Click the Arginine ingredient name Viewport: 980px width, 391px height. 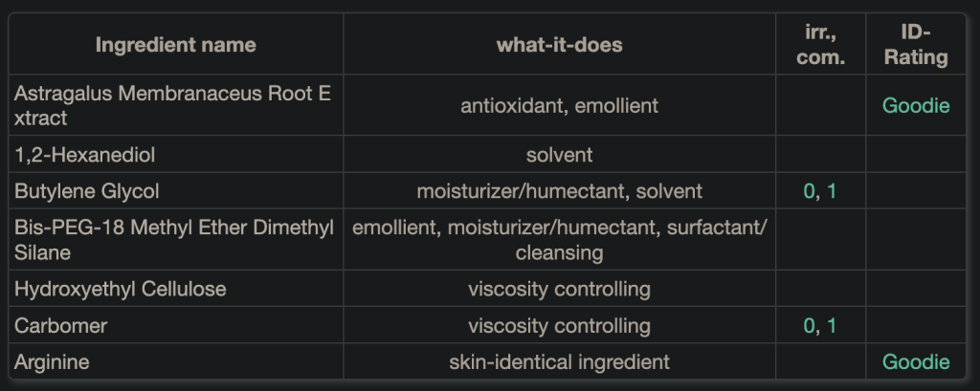(x=56, y=362)
